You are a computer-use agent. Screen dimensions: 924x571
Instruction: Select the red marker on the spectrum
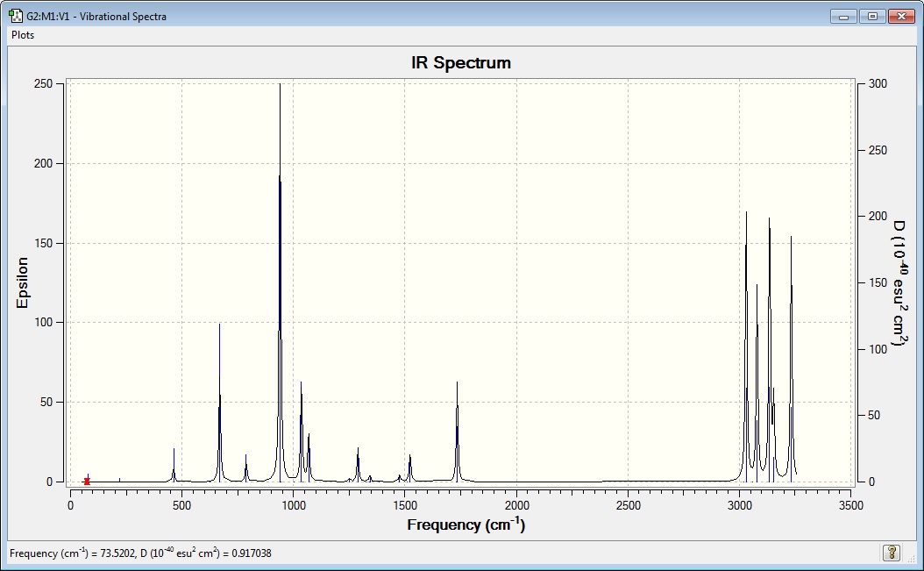tap(87, 482)
